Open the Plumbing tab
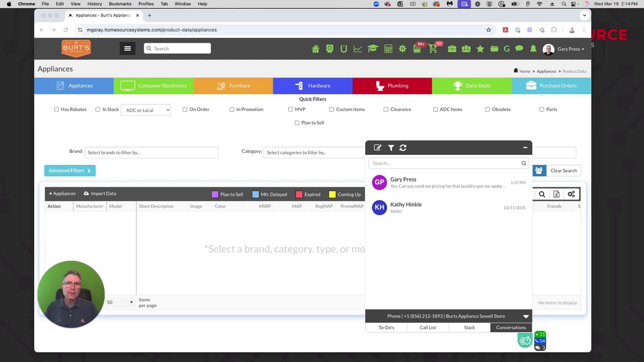Image resolution: width=644 pixels, height=362 pixels. 392,86
